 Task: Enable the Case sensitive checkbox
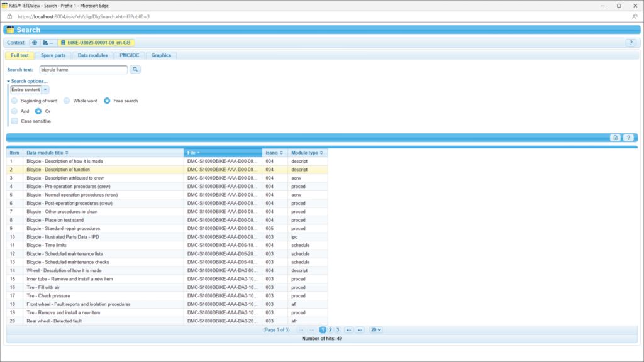pyautogui.click(x=14, y=120)
